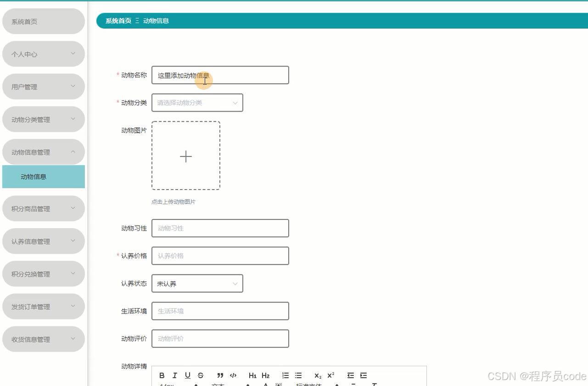Apply superscript formatting
The width and height of the screenshot is (588, 386).
point(330,375)
